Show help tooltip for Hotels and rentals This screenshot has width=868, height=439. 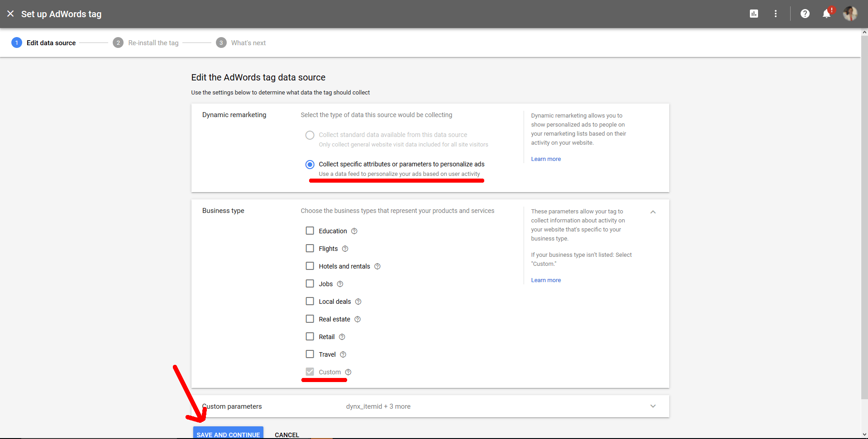click(377, 266)
